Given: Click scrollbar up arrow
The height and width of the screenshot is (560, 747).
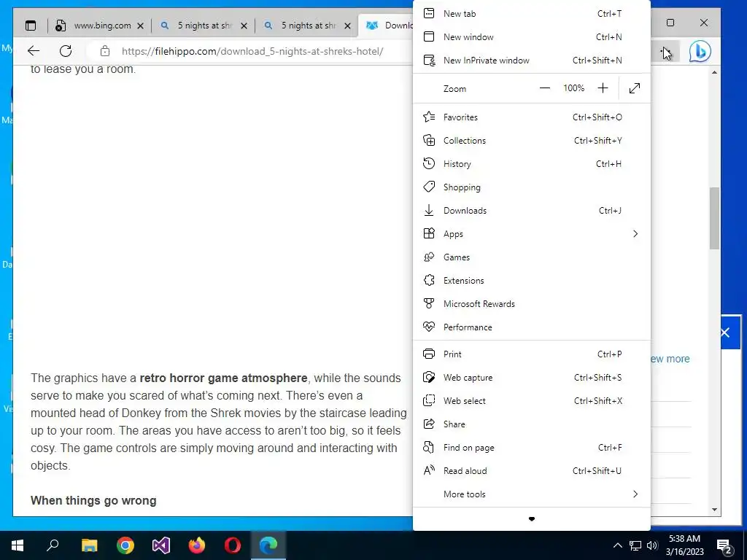Looking at the screenshot, I should (714, 72).
